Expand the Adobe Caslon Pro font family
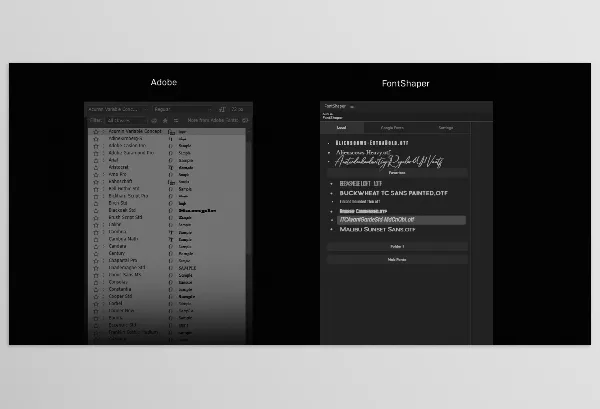600x409 pixels. (x=103, y=146)
